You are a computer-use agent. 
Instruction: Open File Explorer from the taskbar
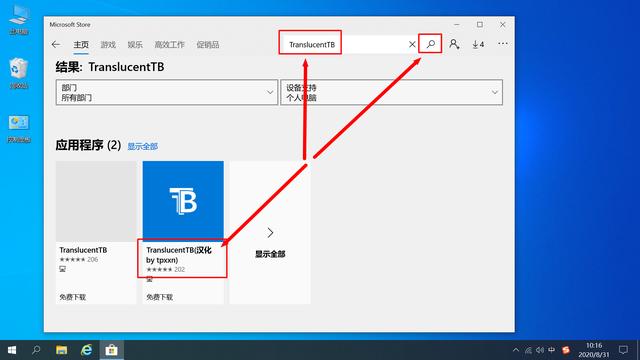coord(62,350)
